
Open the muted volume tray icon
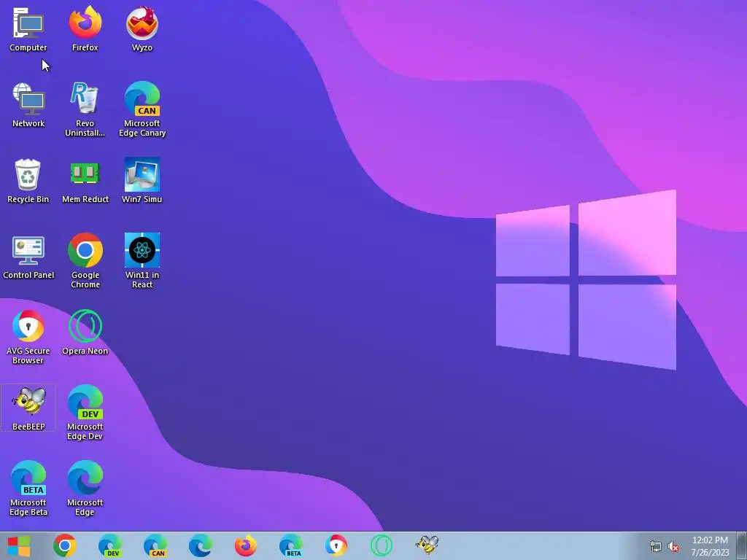(673, 546)
